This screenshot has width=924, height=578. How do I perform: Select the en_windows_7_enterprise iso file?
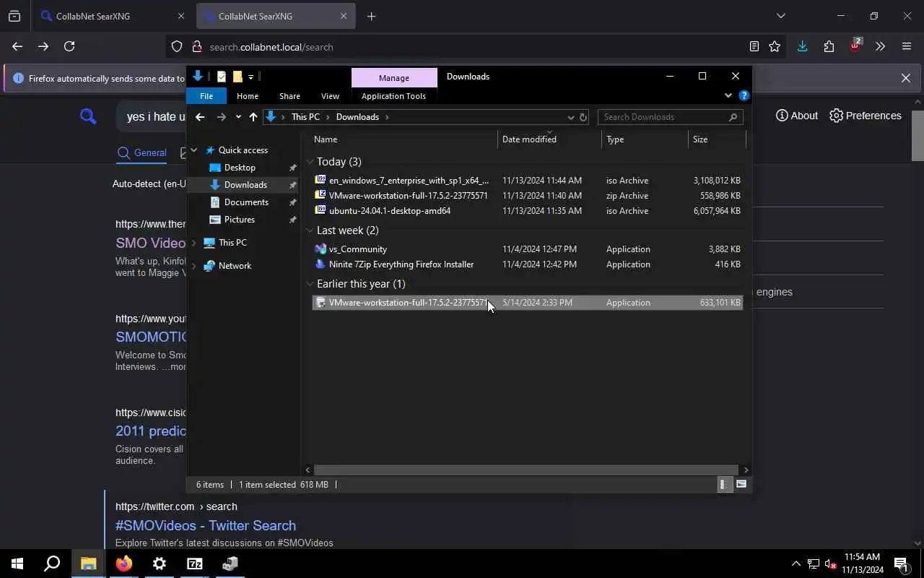pyautogui.click(x=527, y=181)
